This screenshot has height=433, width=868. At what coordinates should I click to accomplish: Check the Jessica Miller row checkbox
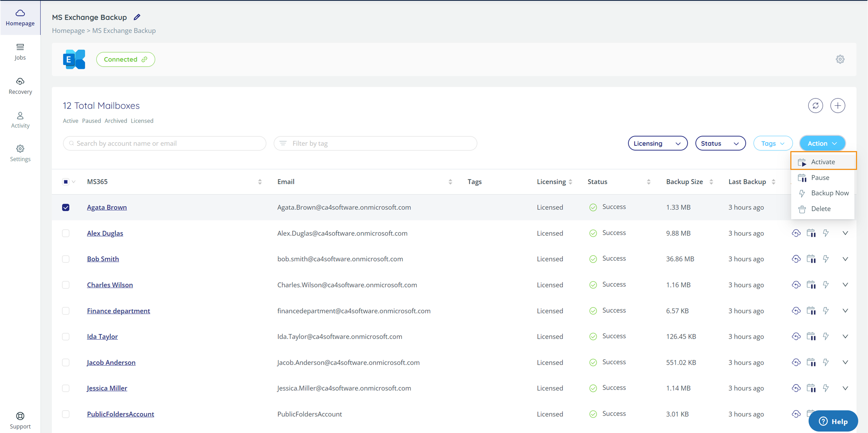coord(66,388)
